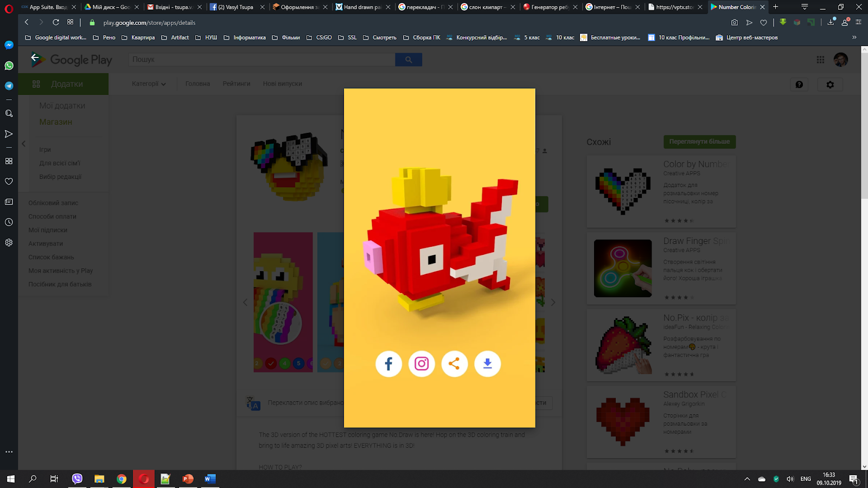Add page to bookmarks heart icon
The image size is (868, 488).
764,22
